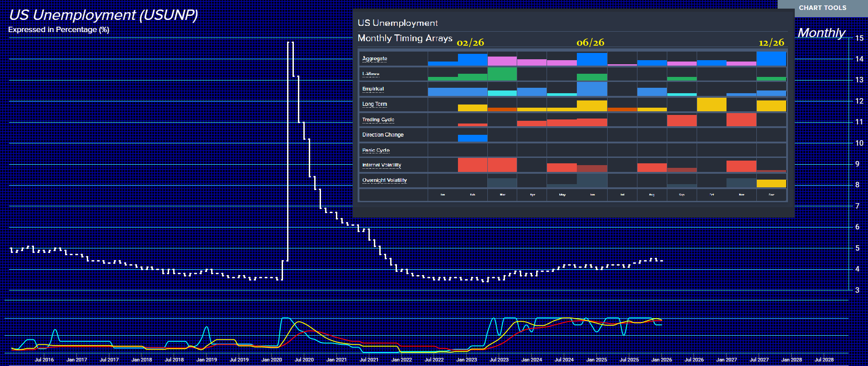Click the Trading Cycle November red bar

[741, 120]
